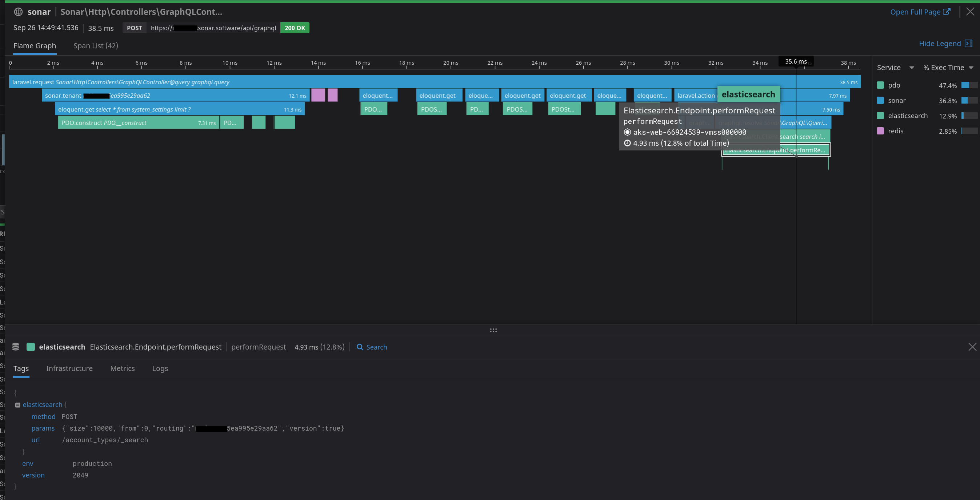Switch to the Span List (42) tab
This screenshot has height=500, width=980.
click(96, 46)
